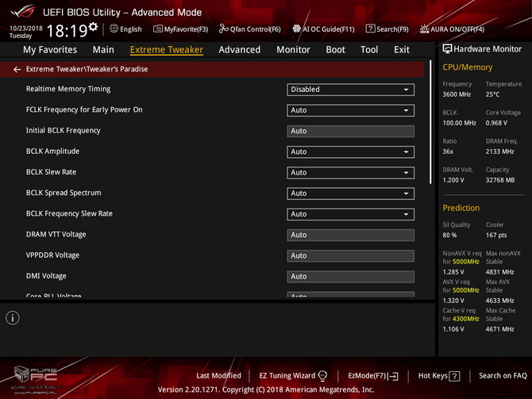Click Extreme Tweaker\Tweaker's Paradise breadcrumb
Viewport: 532px width, 399px height.
tap(87, 69)
